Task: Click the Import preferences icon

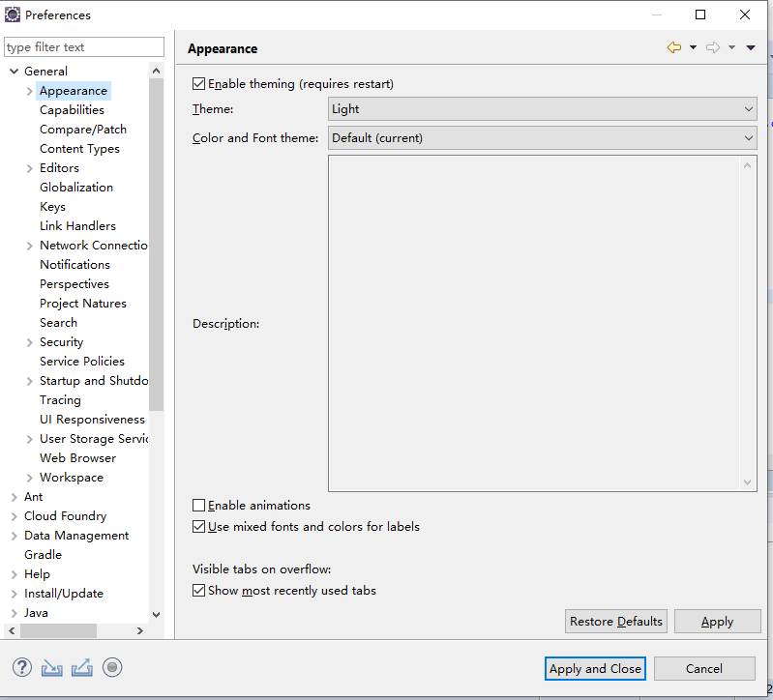Action: tap(52, 668)
